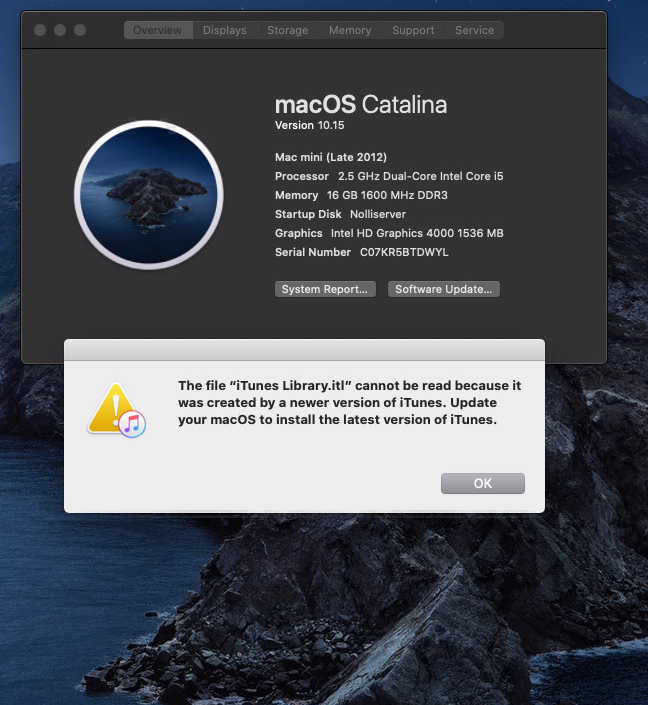Click the Mac mini (Late 2012) text
648x705 pixels.
tap(331, 157)
